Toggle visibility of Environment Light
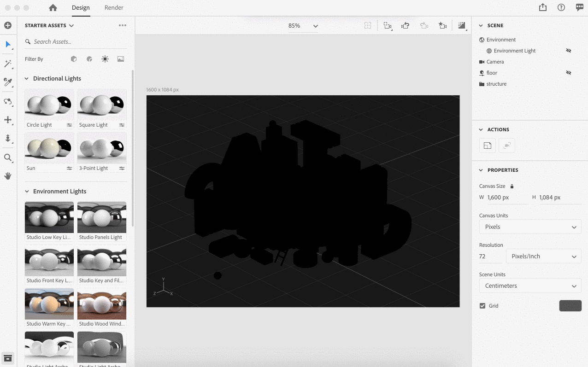 [x=569, y=51]
